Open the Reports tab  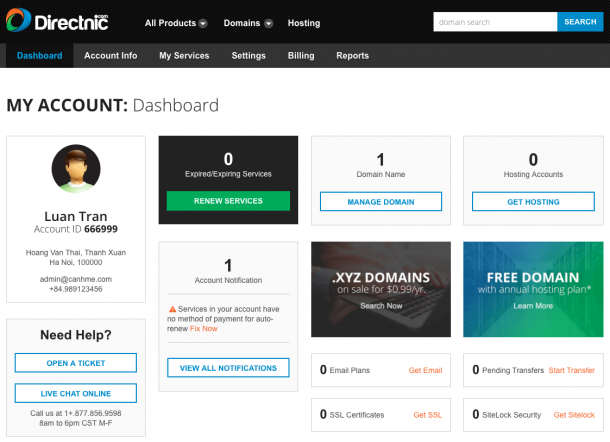(352, 56)
